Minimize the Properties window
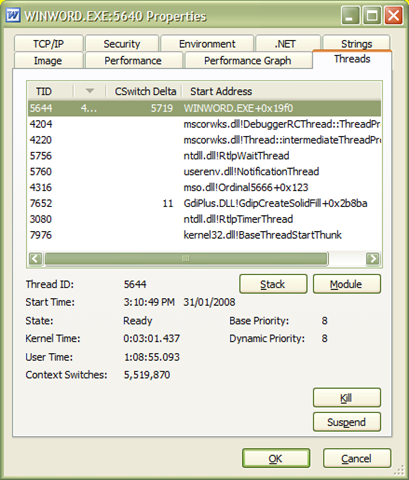The height and width of the screenshot is (480, 409). click(350, 16)
